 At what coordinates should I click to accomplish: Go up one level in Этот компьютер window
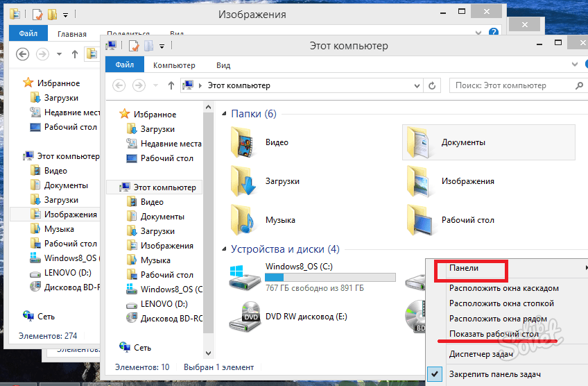(171, 85)
